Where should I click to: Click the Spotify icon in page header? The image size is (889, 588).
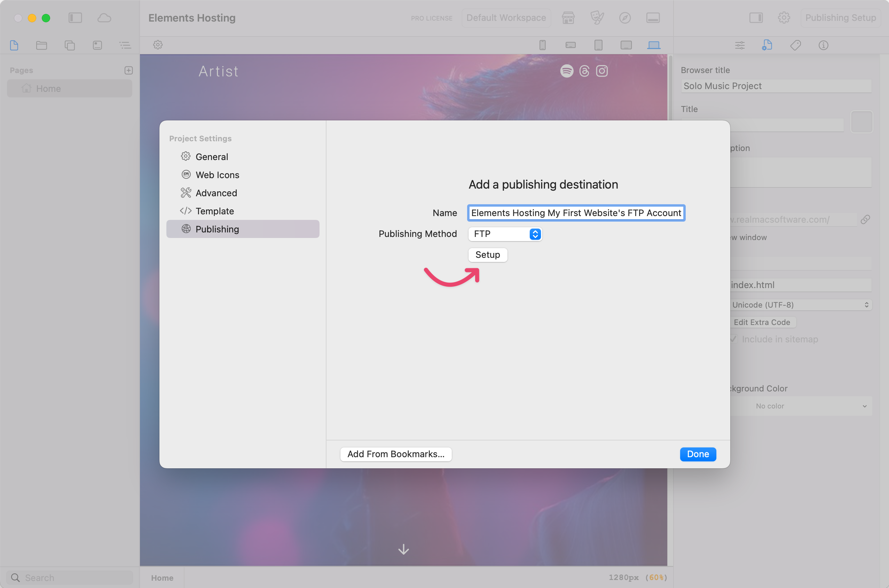(566, 71)
